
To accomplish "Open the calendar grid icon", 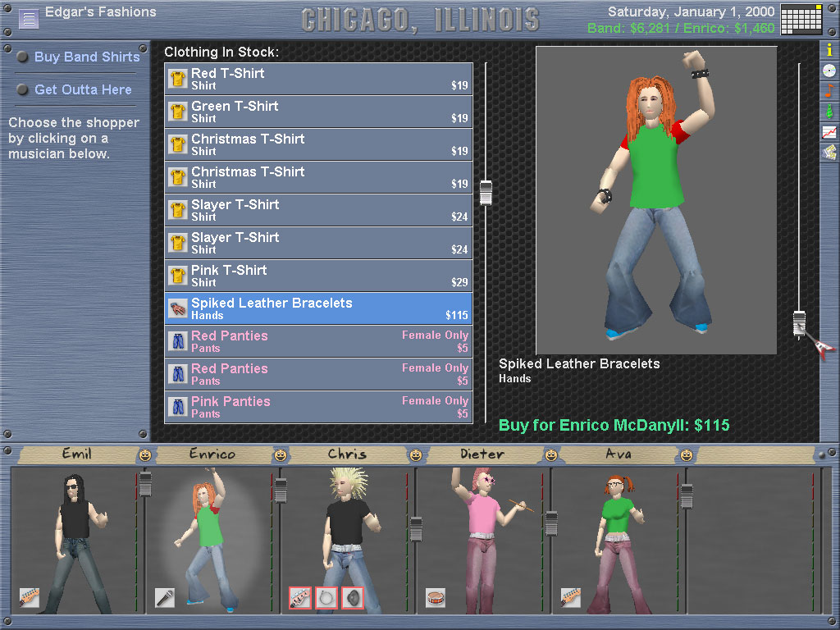I will tap(801, 19).
